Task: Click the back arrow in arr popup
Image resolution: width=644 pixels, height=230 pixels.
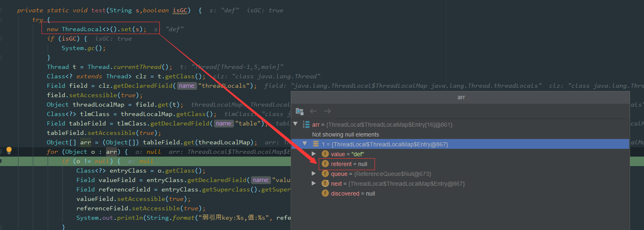Action: click(313, 111)
